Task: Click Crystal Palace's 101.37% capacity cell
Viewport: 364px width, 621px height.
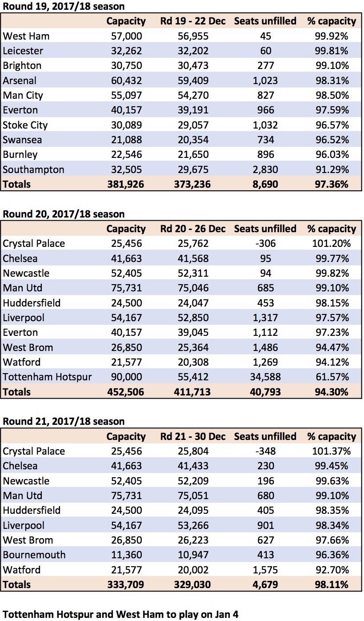Action: coord(332,451)
